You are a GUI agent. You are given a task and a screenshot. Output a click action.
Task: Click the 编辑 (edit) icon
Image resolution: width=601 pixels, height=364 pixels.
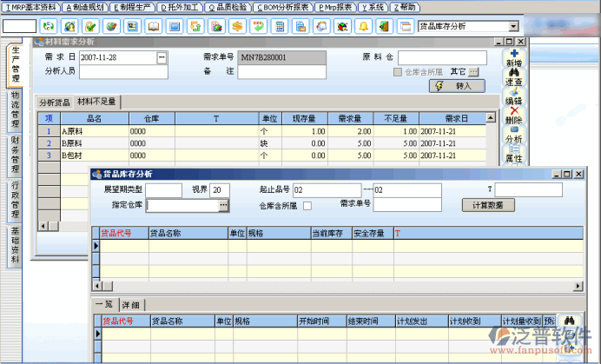click(514, 96)
